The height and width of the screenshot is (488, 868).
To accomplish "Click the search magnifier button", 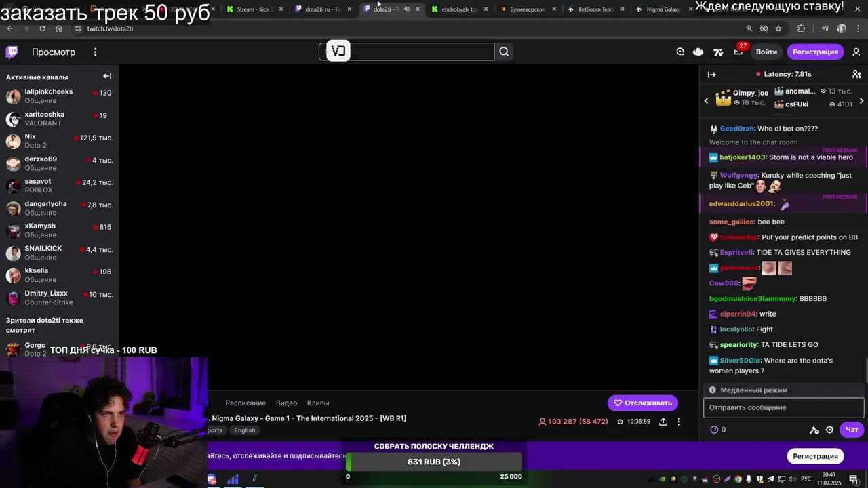I will [x=504, y=52].
